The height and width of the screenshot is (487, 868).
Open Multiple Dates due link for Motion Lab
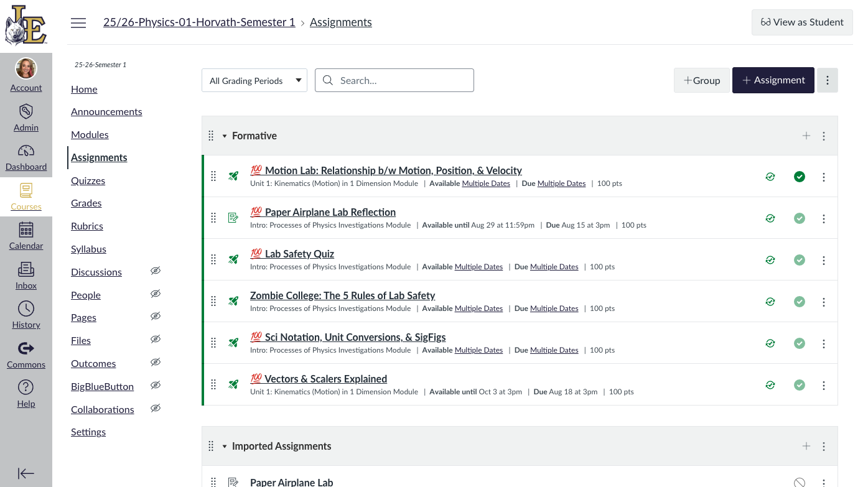tap(561, 183)
